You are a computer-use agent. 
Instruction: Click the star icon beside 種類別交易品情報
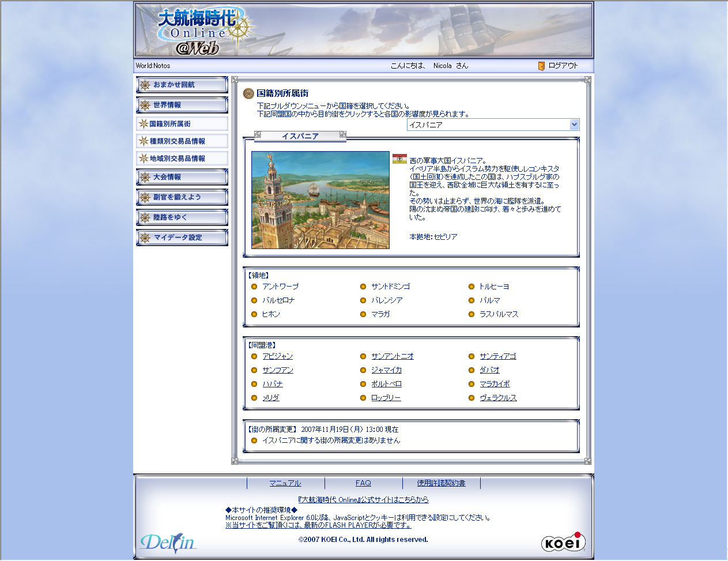point(144,141)
